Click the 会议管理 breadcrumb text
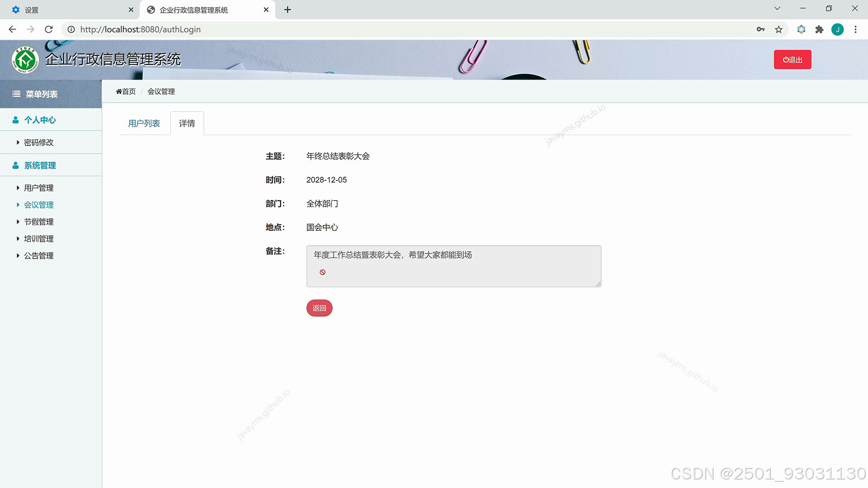The width and height of the screenshot is (868, 488). (x=161, y=91)
